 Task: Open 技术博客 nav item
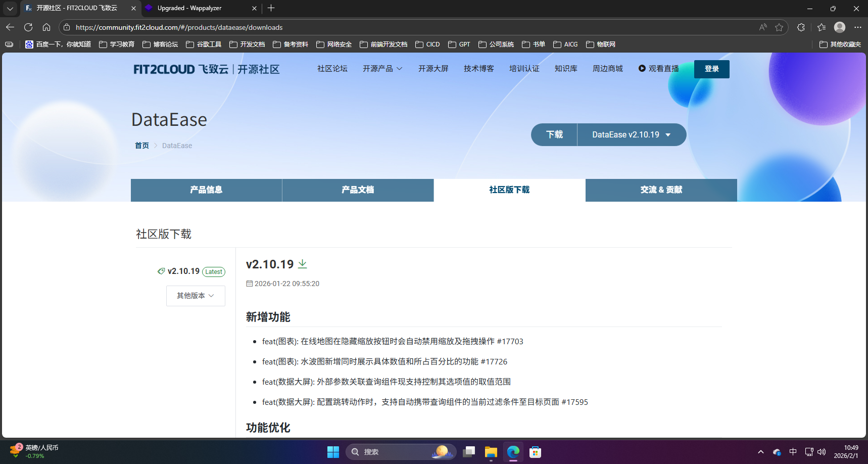(x=479, y=69)
